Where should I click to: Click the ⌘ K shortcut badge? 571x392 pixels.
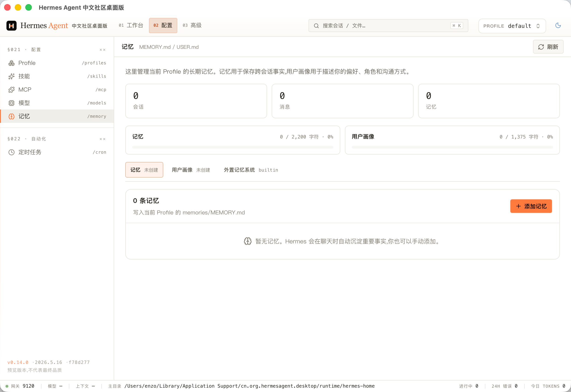(457, 26)
